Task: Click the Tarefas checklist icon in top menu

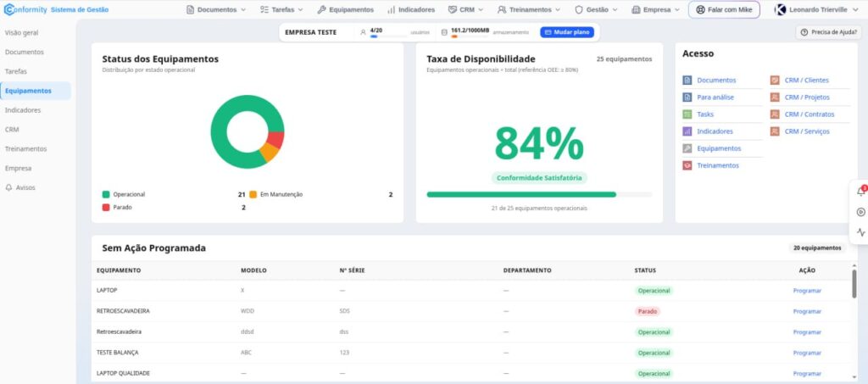Action: coord(264,9)
